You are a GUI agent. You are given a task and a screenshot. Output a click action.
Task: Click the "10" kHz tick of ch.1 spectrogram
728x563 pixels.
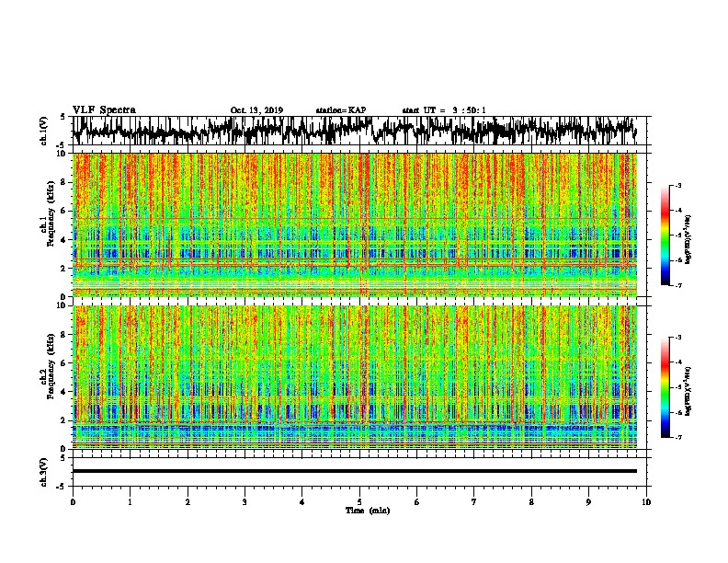tap(63, 154)
